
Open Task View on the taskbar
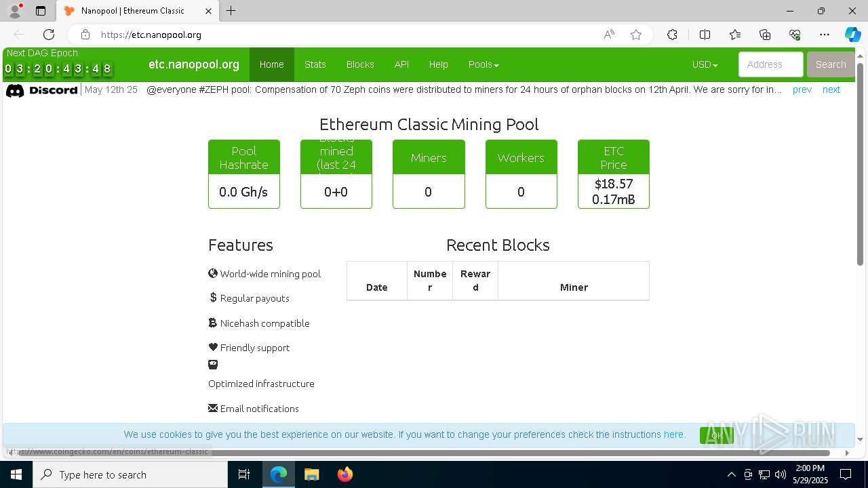tap(244, 474)
